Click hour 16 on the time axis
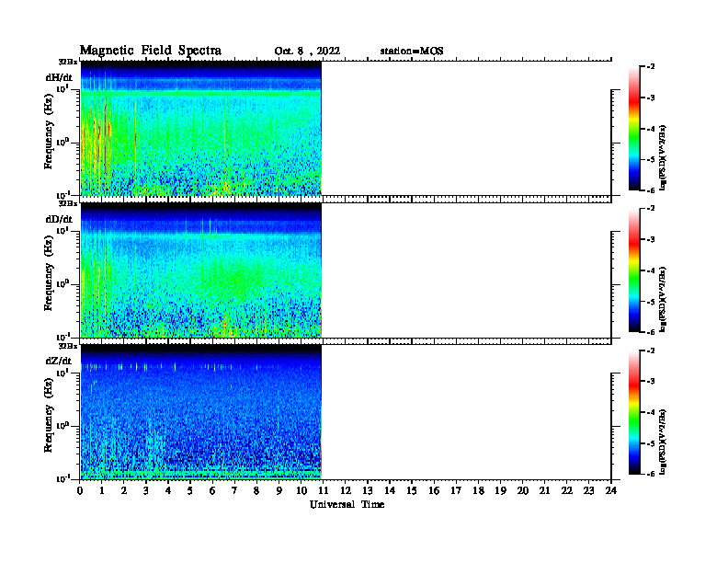This screenshot has width=728, height=563. 434,490
